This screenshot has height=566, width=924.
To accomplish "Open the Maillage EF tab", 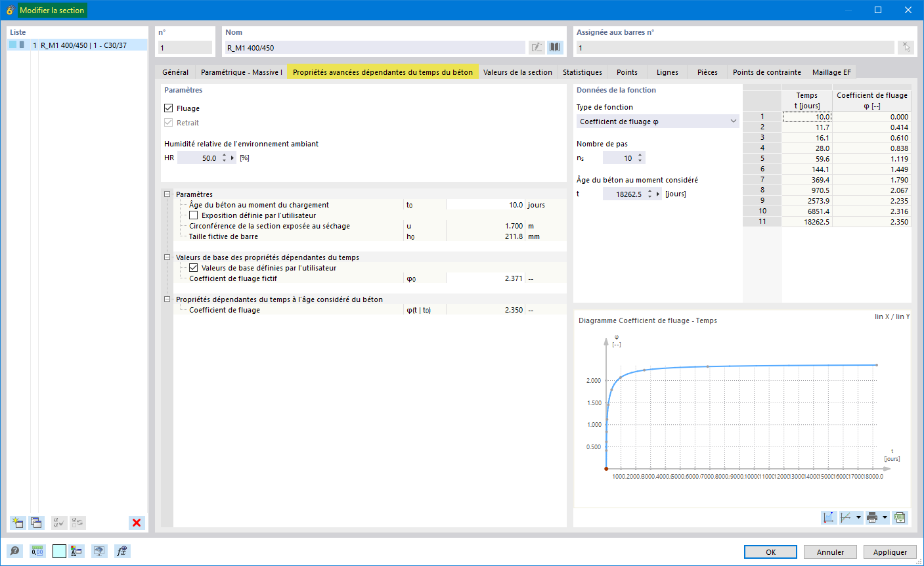I will (x=831, y=72).
